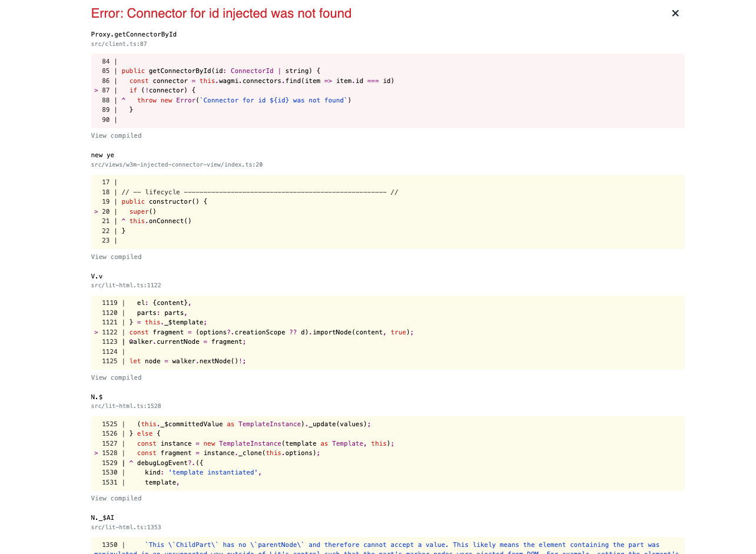Open the src/lit-html.ts:1528 source link
756x554 pixels.
(x=125, y=406)
